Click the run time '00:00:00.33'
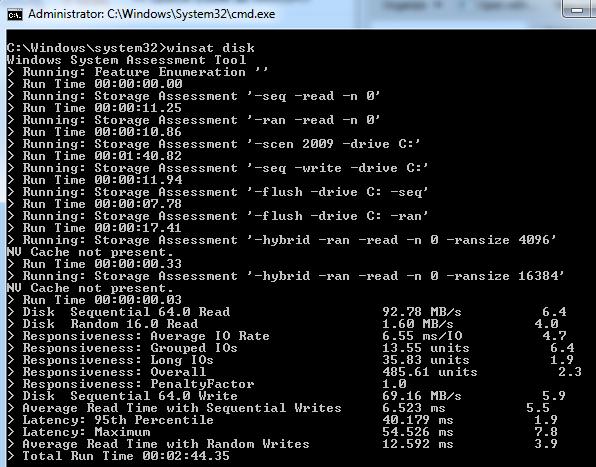The image size is (596, 467). 138,264
